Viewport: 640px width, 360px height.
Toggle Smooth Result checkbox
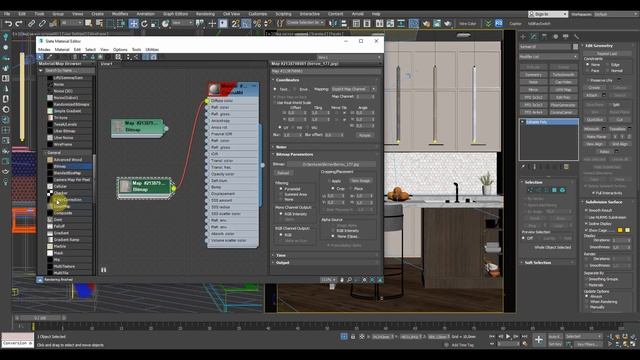point(587,210)
